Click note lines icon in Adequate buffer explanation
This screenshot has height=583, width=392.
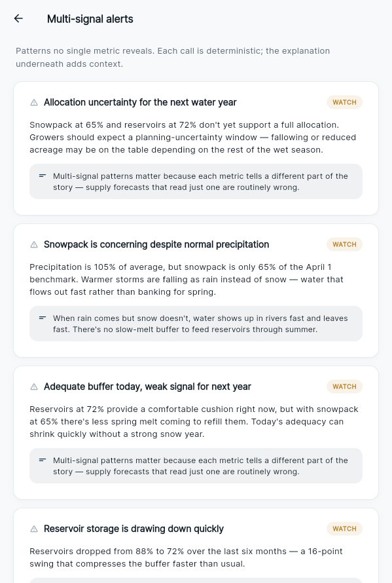tap(43, 460)
